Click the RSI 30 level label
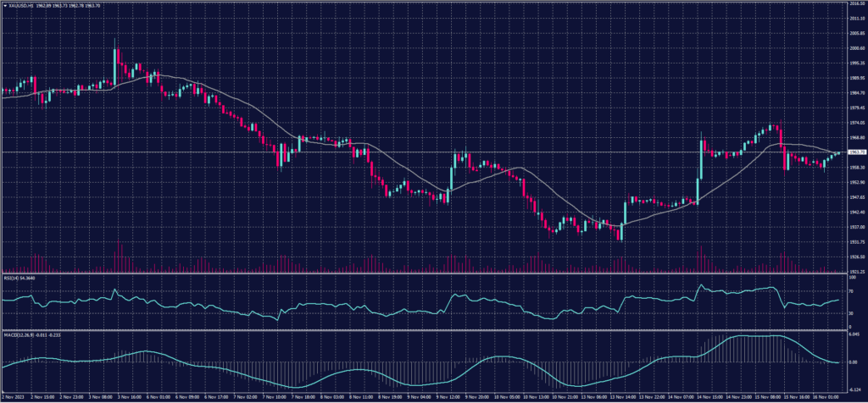Image resolution: width=868 pixels, height=403 pixels. point(850,313)
